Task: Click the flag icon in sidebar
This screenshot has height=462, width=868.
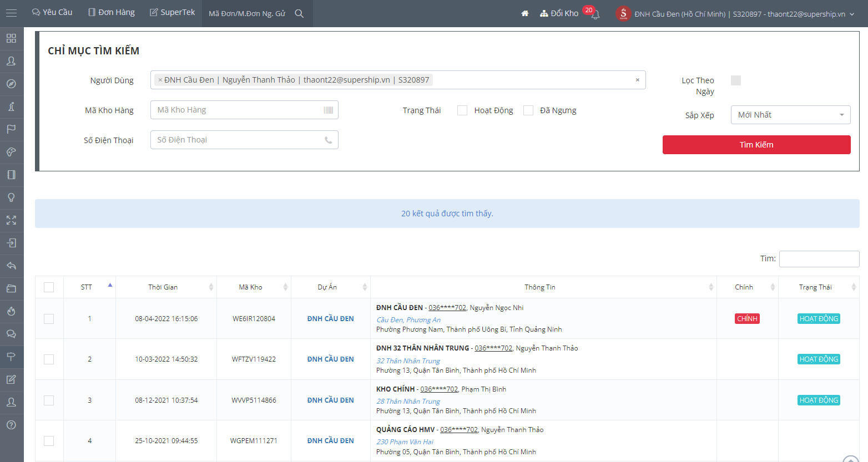Action: (x=11, y=129)
